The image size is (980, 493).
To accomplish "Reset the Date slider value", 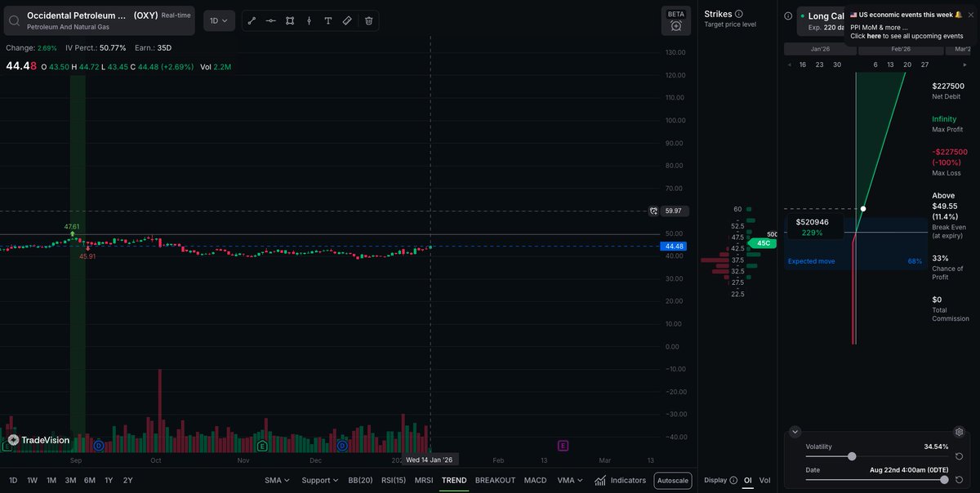I will coord(959,479).
